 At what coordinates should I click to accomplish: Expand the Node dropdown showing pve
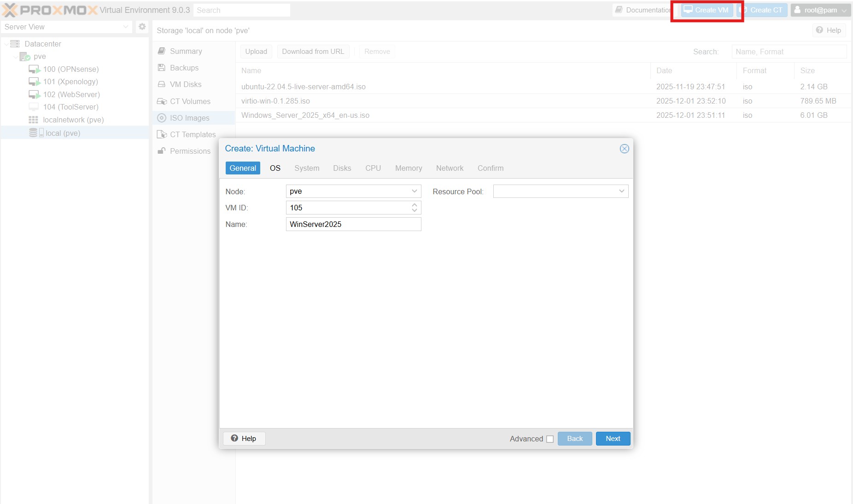(x=414, y=191)
